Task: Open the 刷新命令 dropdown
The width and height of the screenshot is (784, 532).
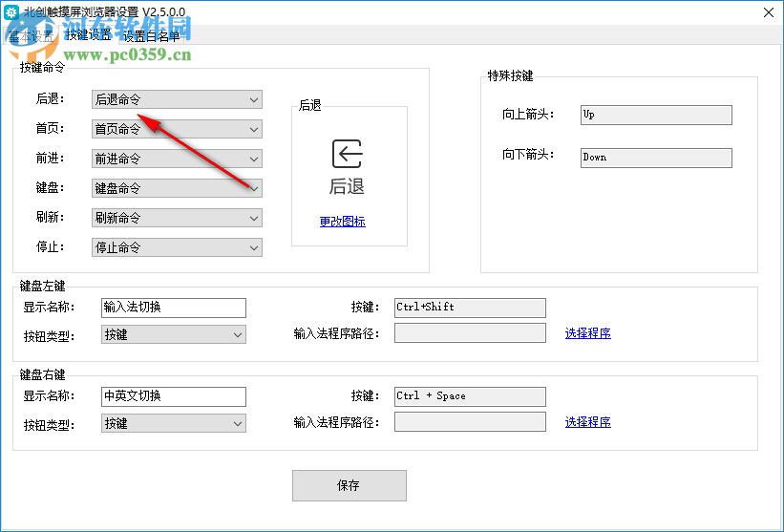Action: 177,218
